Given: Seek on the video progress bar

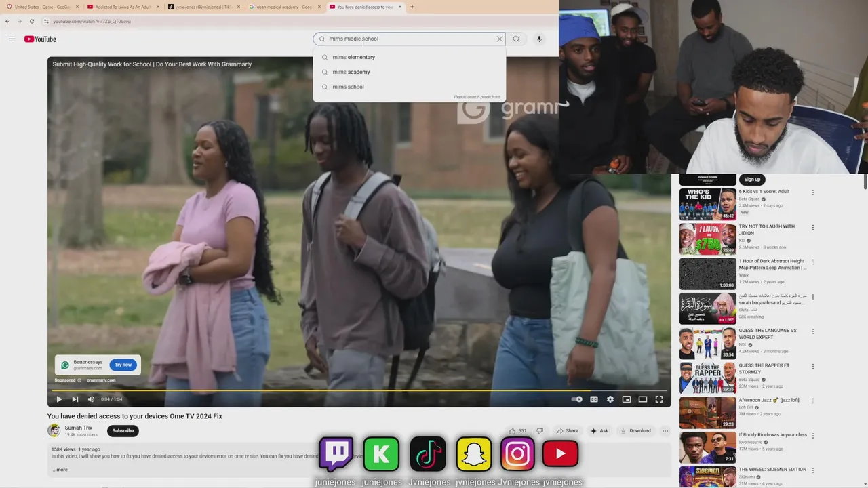Looking at the screenshot, I should (x=359, y=390).
